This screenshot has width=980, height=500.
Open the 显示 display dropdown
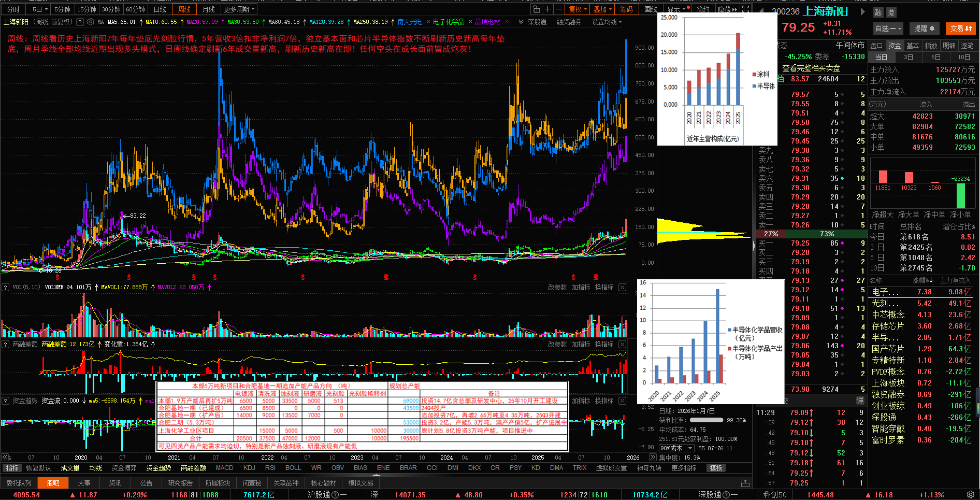coord(676,9)
